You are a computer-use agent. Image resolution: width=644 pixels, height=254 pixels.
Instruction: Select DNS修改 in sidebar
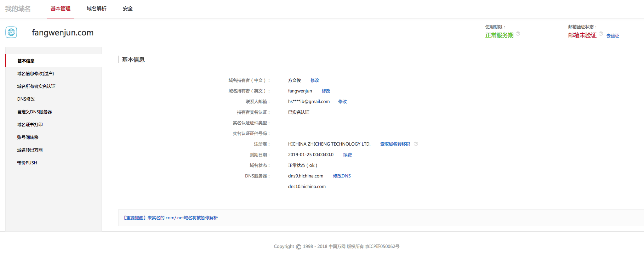(x=26, y=99)
